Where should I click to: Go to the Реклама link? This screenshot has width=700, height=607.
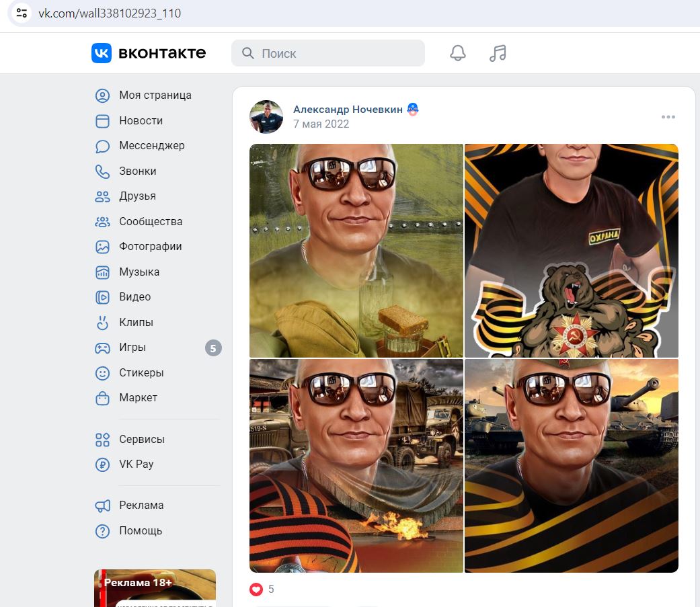coord(141,505)
